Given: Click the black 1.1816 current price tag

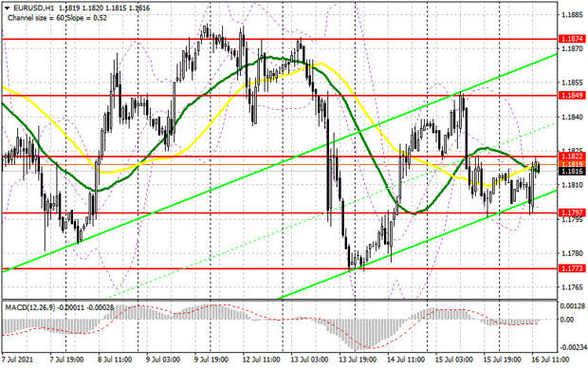Looking at the screenshot, I should click(572, 172).
